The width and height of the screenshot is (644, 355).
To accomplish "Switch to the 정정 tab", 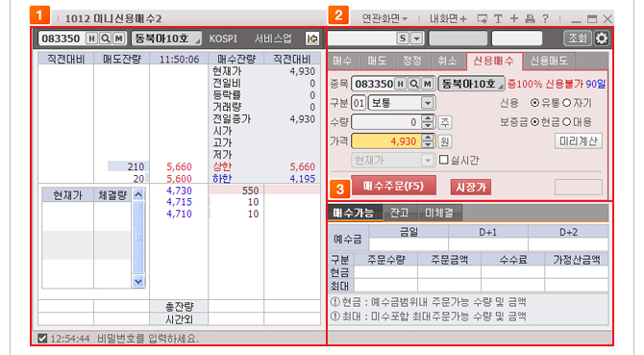I will 412,62.
